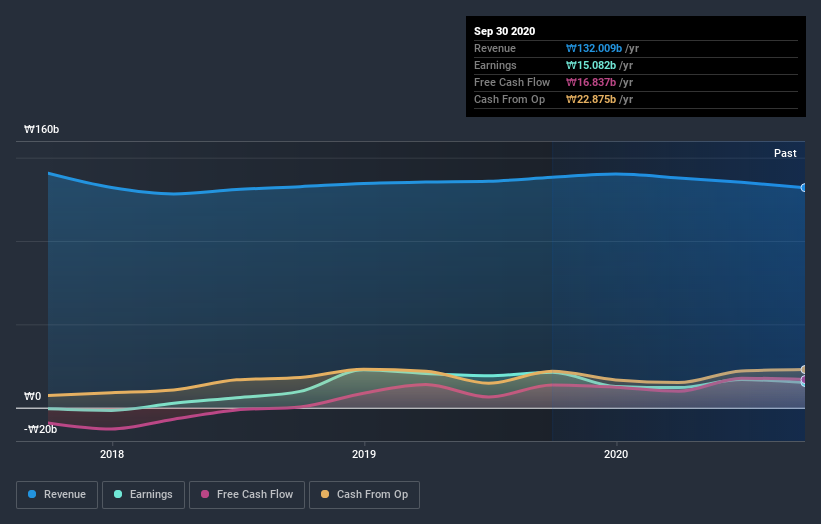Toggle the Earnings legend button
This screenshot has width=821, height=524.
pos(143,495)
